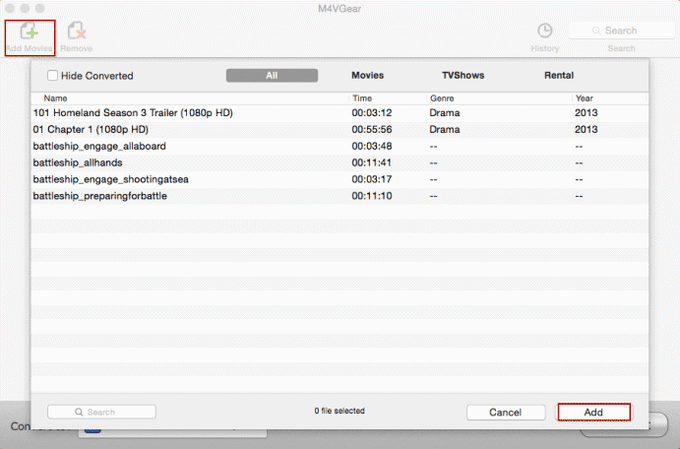Sort by the Genre column header
Viewport: 680px width, 449px height.
point(442,98)
